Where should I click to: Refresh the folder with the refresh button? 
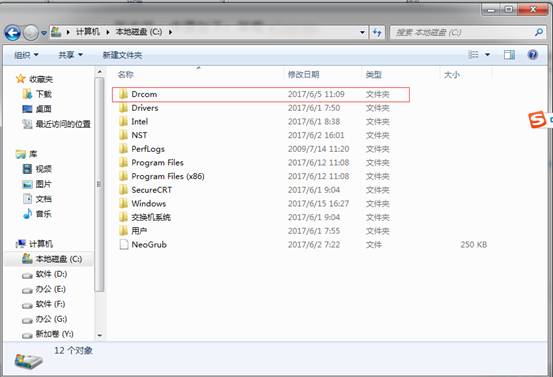click(377, 33)
